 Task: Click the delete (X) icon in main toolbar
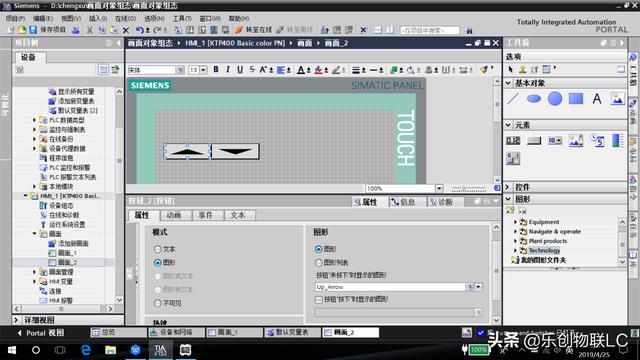point(126,30)
